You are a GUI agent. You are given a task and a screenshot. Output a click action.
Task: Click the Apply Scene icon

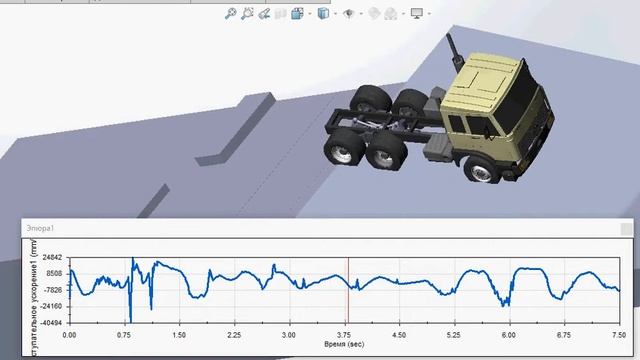(x=391, y=13)
